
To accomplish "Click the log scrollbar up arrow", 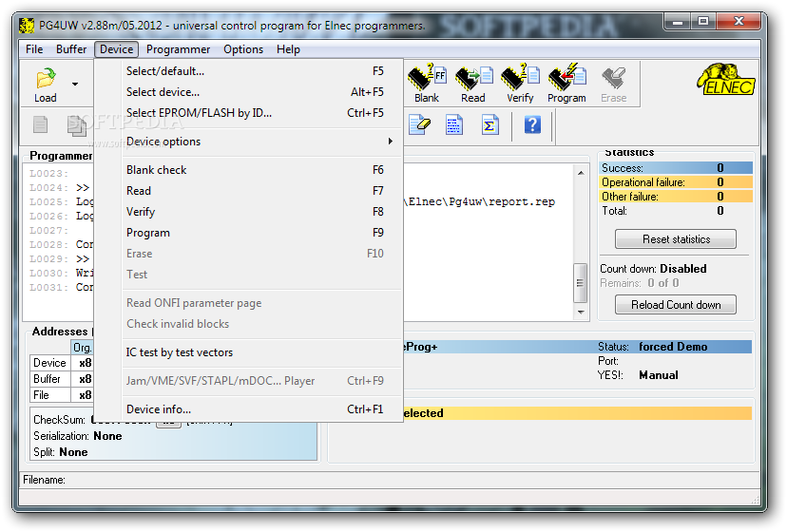I will [580, 173].
